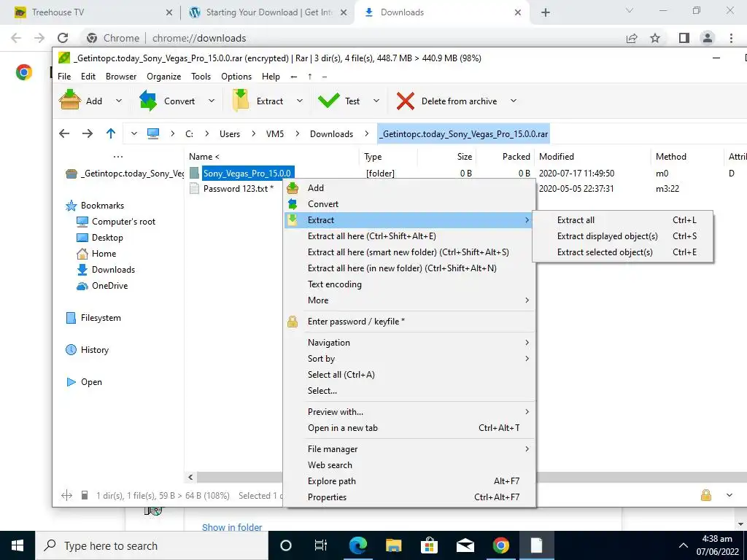Image resolution: width=747 pixels, height=560 pixels.
Task: Open the File menu
Action: click(64, 76)
